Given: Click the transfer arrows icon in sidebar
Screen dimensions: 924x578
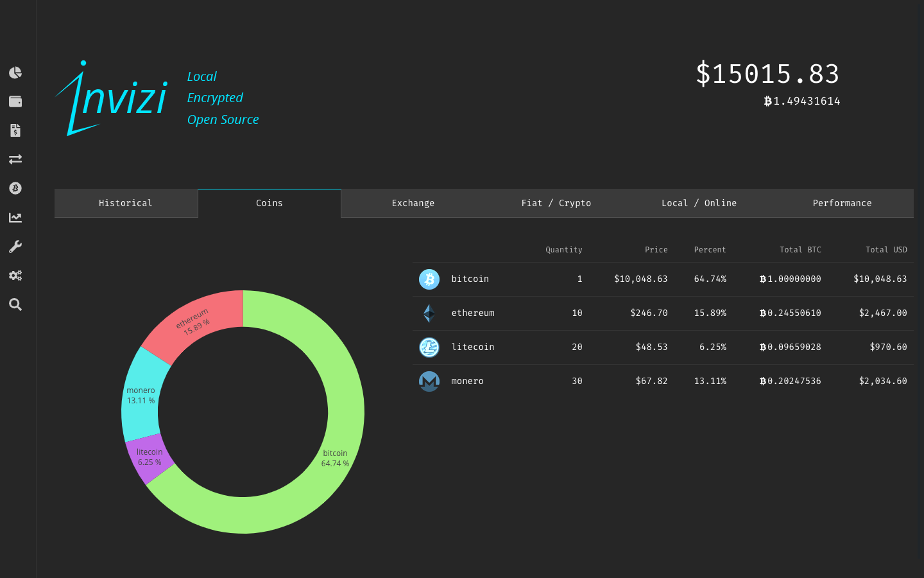Looking at the screenshot, I should pos(15,159).
